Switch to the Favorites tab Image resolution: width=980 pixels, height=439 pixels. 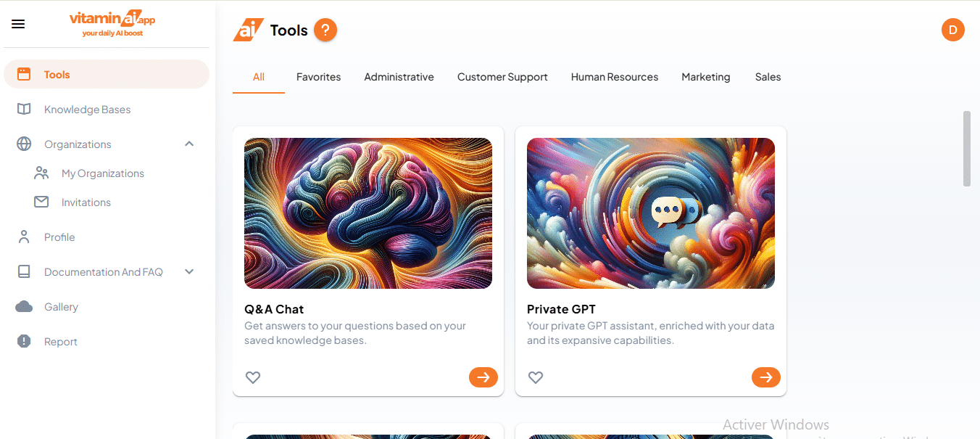pyautogui.click(x=318, y=77)
